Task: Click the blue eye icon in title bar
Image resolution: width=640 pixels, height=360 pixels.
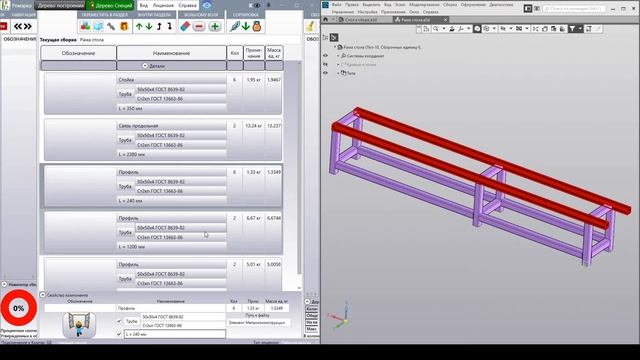Action: click(x=207, y=5)
